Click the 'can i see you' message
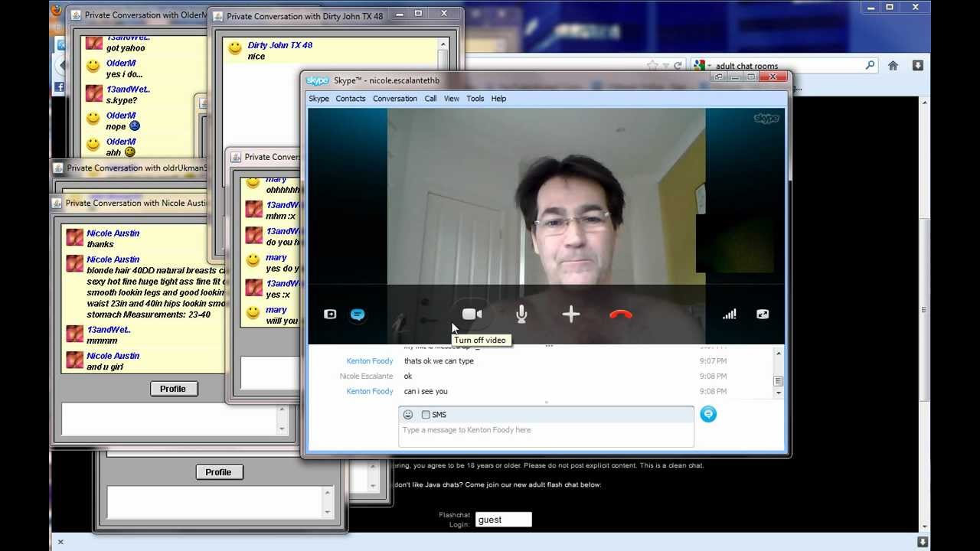The height and width of the screenshot is (551, 980). [426, 392]
